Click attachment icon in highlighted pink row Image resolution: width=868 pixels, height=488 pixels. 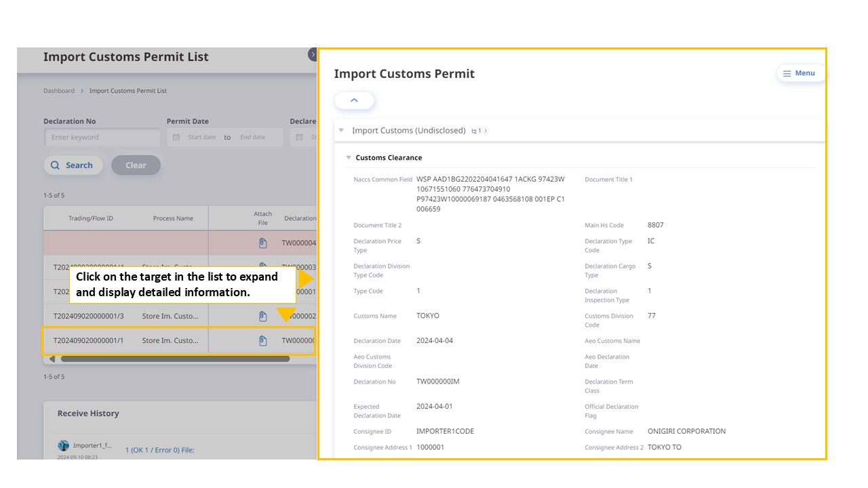tap(262, 243)
